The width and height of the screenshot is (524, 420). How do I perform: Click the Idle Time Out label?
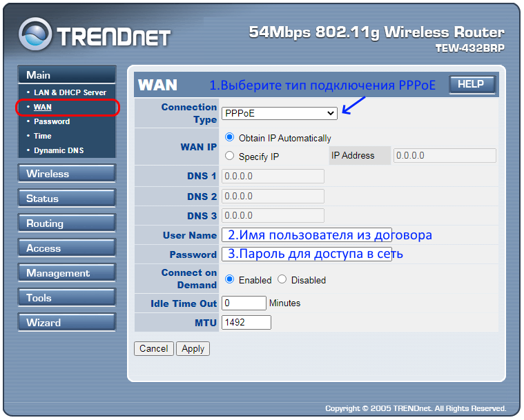pos(184,303)
